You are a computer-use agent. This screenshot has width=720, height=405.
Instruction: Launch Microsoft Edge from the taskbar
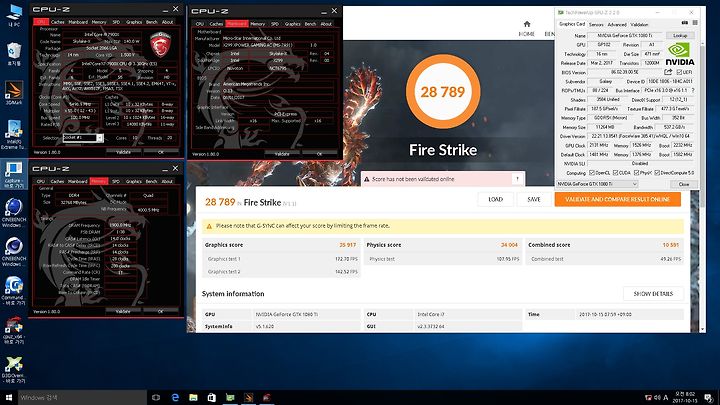(x=175, y=397)
